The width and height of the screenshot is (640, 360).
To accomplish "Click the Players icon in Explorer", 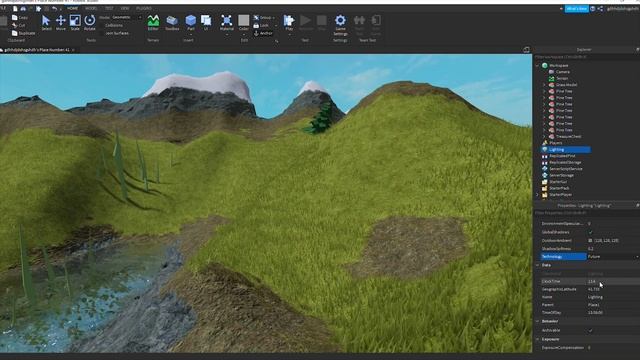I will (x=544, y=143).
